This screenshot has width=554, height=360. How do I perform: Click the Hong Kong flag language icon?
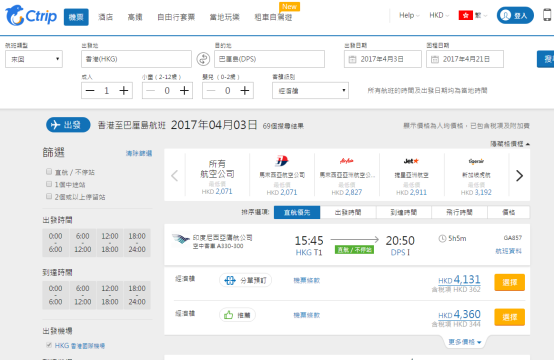click(465, 15)
